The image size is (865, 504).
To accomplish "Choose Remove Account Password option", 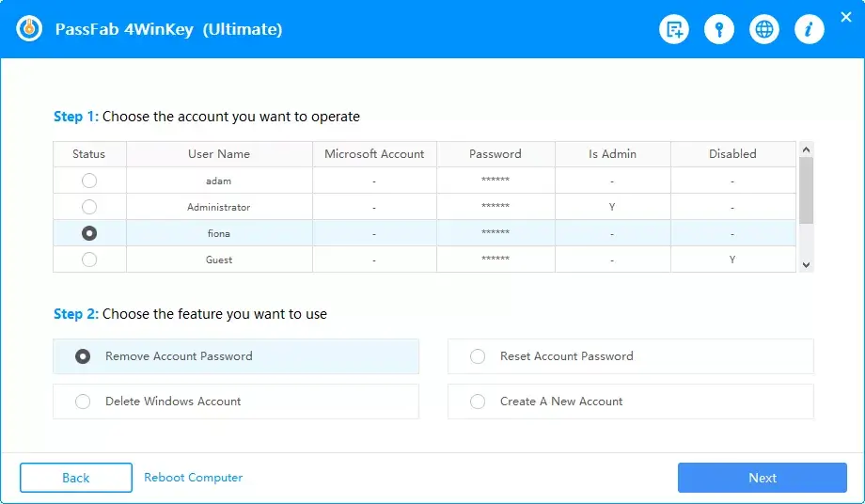I will pyautogui.click(x=83, y=356).
